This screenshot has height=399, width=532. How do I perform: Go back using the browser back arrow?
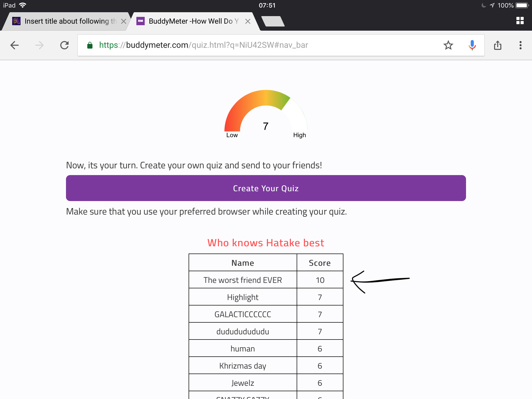tap(15, 45)
